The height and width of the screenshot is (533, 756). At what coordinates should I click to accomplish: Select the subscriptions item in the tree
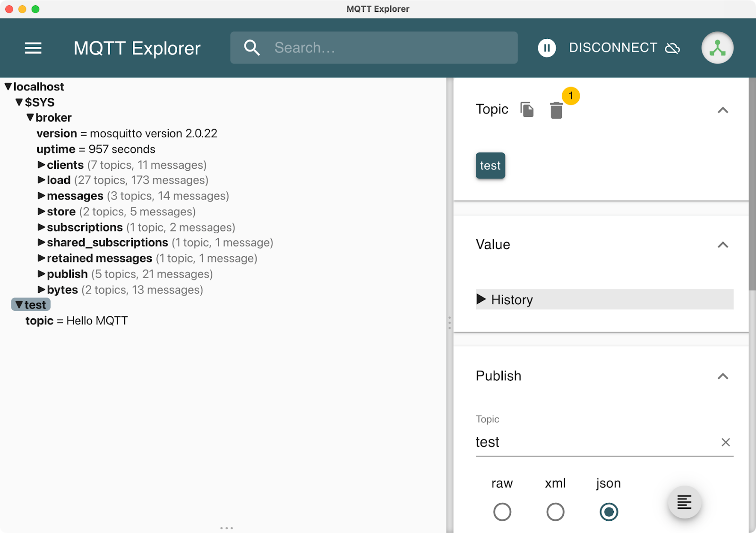[x=85, y=227]
